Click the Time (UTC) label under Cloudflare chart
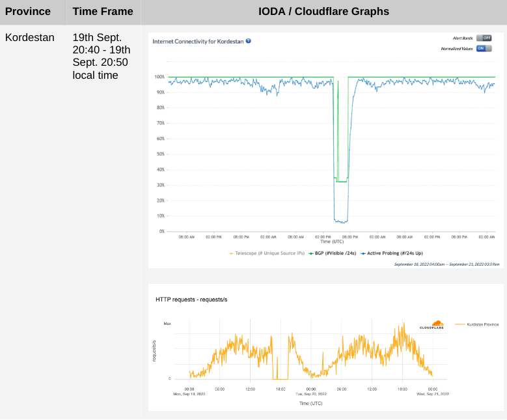This screenshot has width=507, height=420. [310, 404]
